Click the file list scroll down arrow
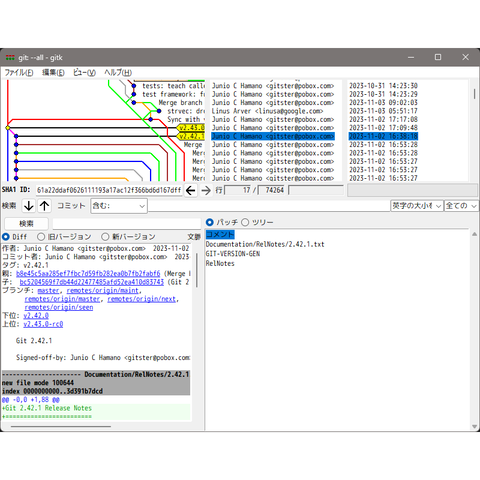The width and height of the screenshot is (480, 480). tap(474, 427)
